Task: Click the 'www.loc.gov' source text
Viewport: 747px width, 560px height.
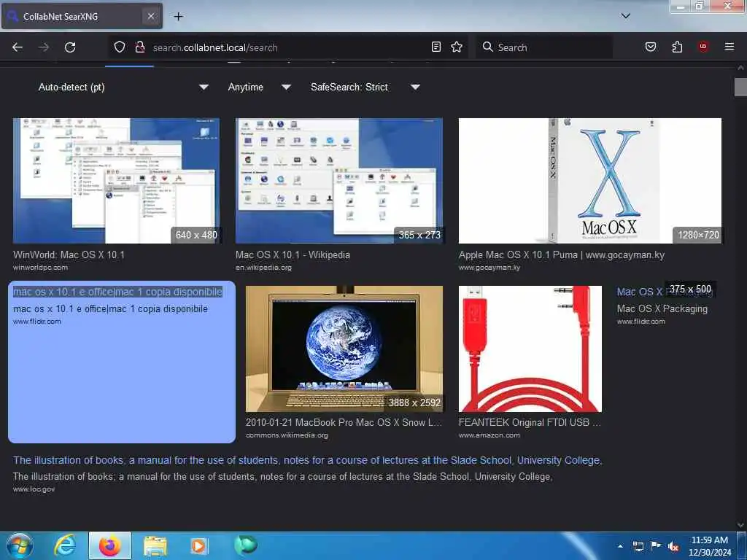Action: click(x=34, y=489)
